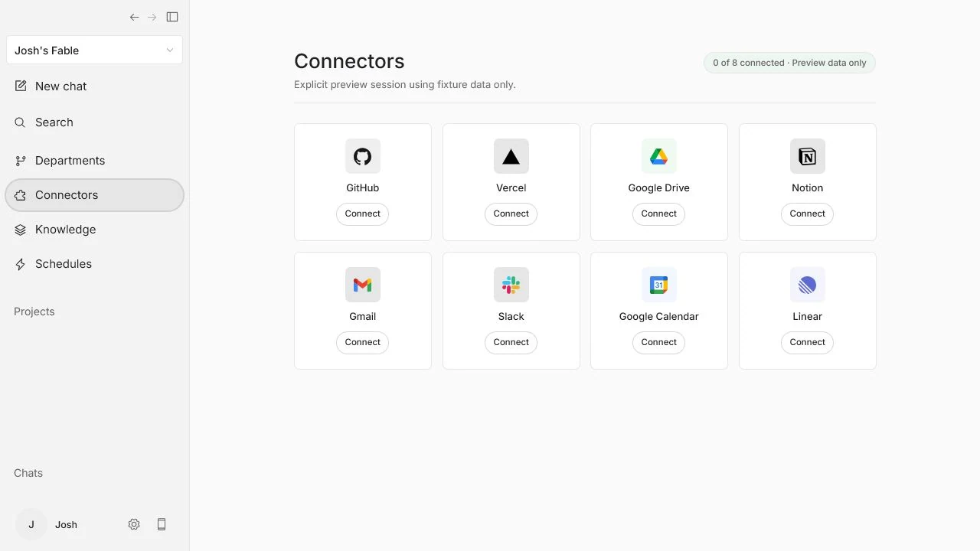Click the Linear card label
980x551 pixels.
tap(808, 316)
